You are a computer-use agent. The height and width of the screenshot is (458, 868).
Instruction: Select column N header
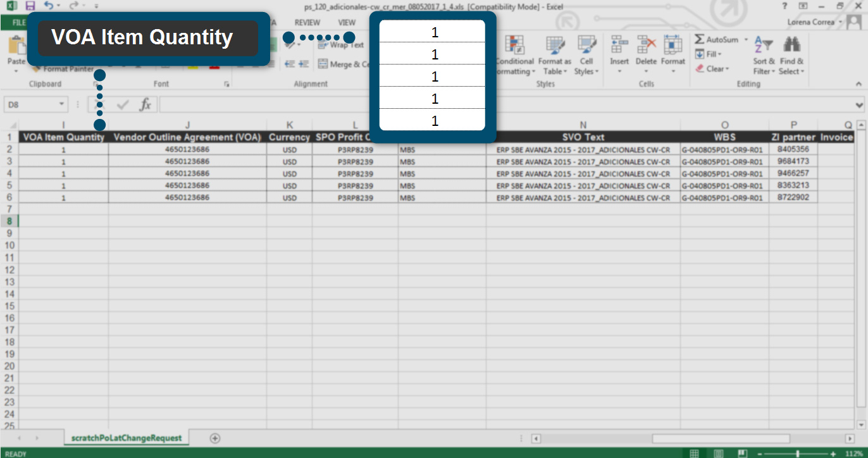click(x=583, y=125)
